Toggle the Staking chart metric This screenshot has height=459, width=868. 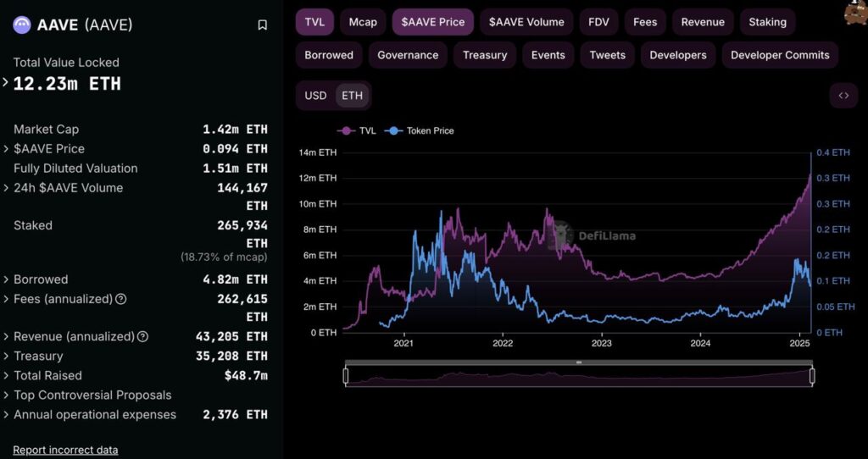(x=767, y=22)
